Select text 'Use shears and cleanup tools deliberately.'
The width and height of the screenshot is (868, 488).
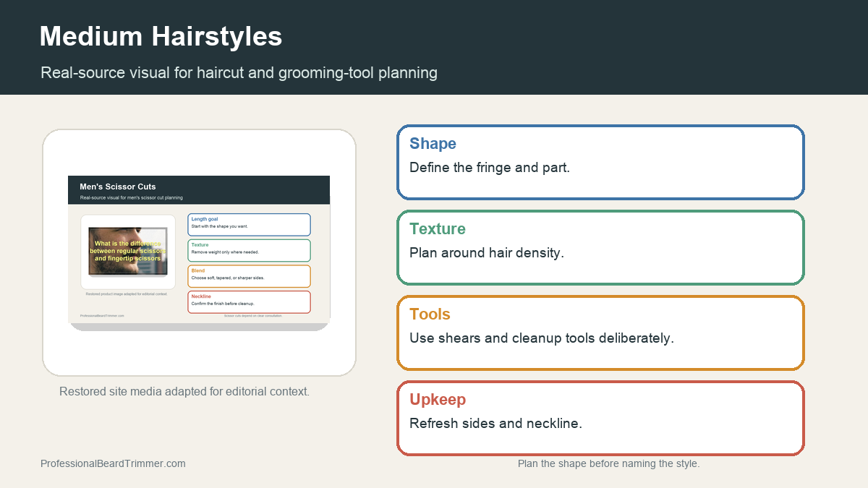coord(542,338)
